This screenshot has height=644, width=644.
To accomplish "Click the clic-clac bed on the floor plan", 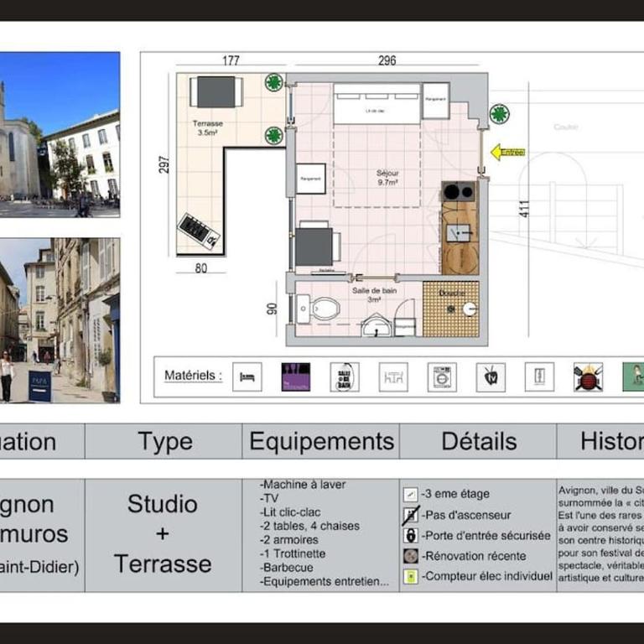I will (x=377, y=104).
